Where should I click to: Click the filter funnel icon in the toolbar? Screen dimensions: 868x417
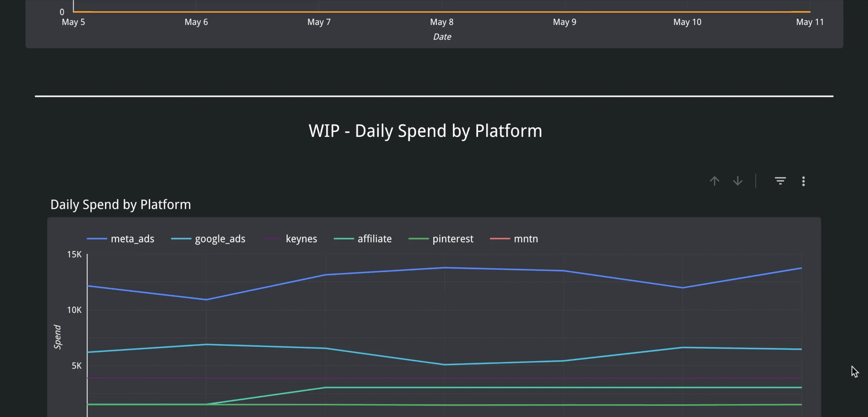point(781,181)
